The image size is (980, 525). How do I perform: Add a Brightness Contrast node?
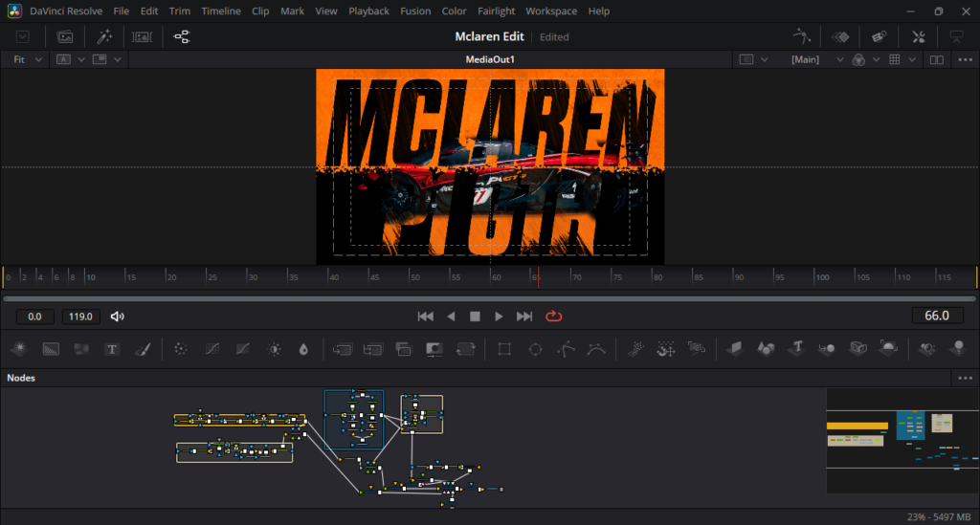coord(274,349)
